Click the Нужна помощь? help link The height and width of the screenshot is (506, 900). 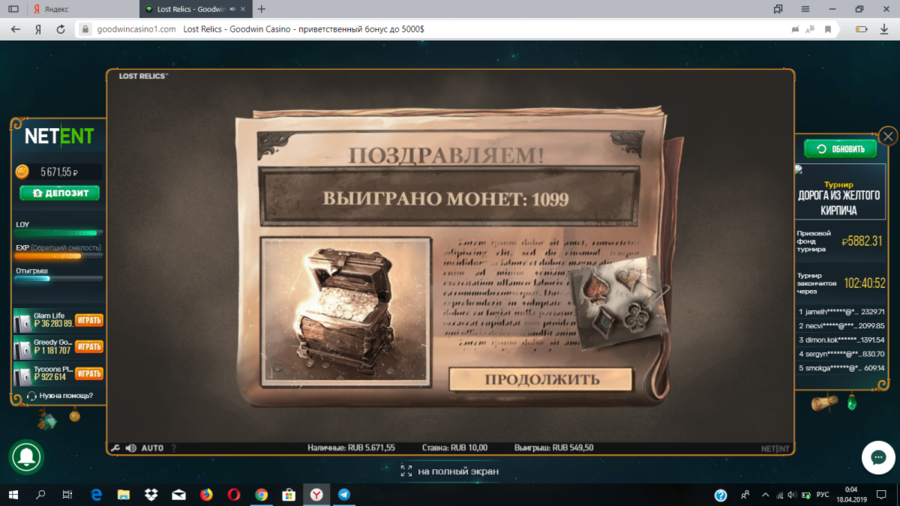pos(60,396)
